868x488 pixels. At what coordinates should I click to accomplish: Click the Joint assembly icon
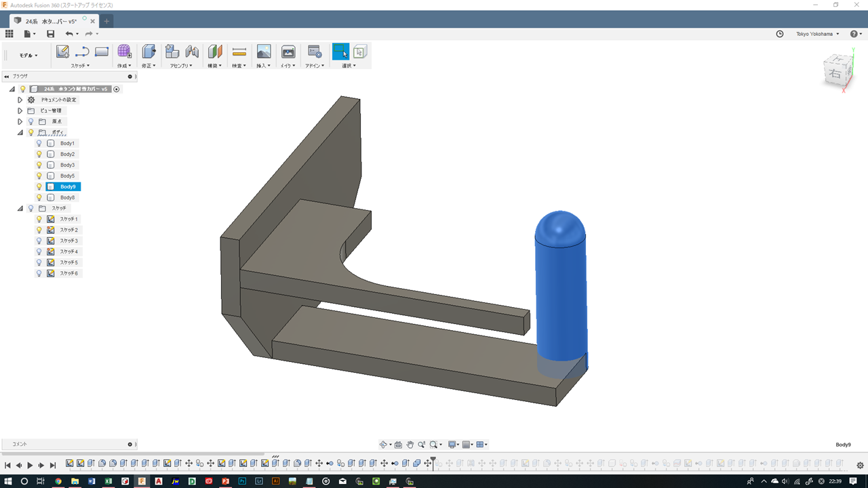tap(192, 52)
